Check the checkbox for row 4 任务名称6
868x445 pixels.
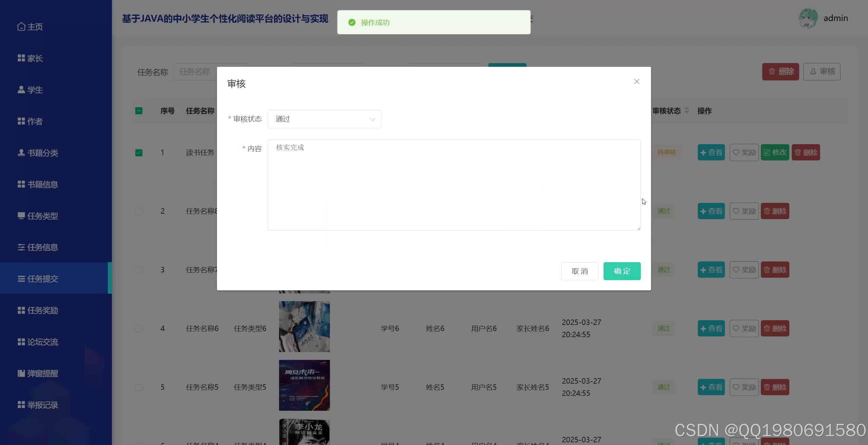[x=139, y=329]
